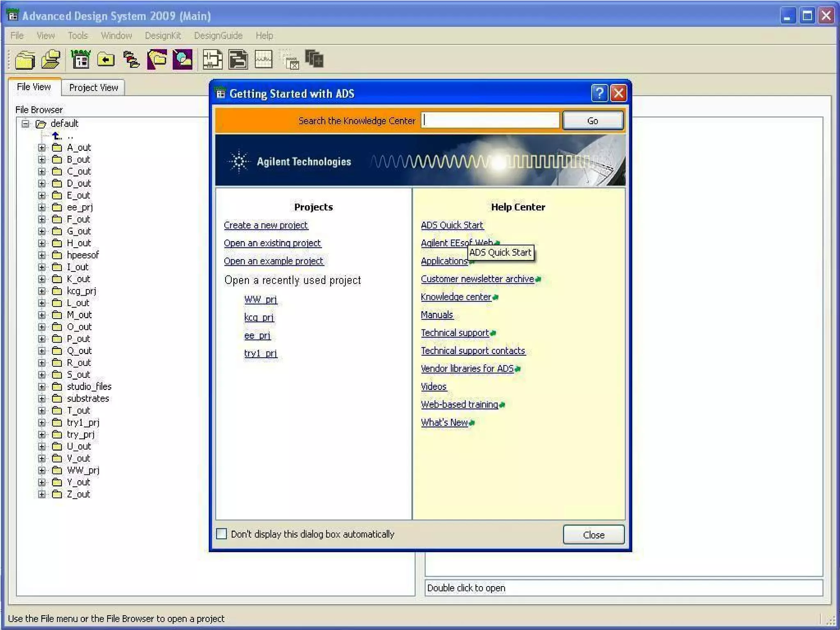Click the question mark help icon in dialog
The image size is (840, 630).
click(x=599, y=94)
